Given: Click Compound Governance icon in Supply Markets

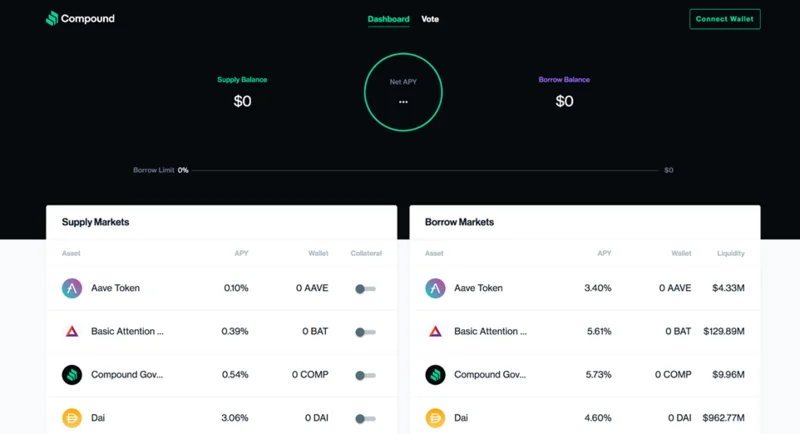Looking at the screenshot, I should pos(72,375).
